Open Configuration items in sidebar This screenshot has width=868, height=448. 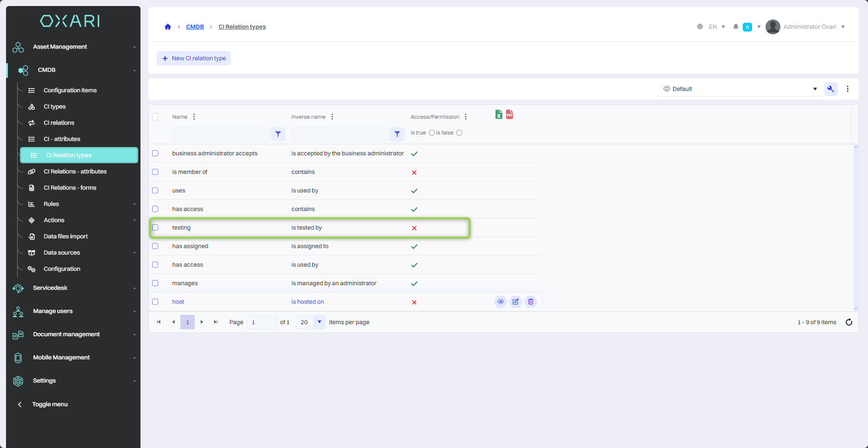70,90
